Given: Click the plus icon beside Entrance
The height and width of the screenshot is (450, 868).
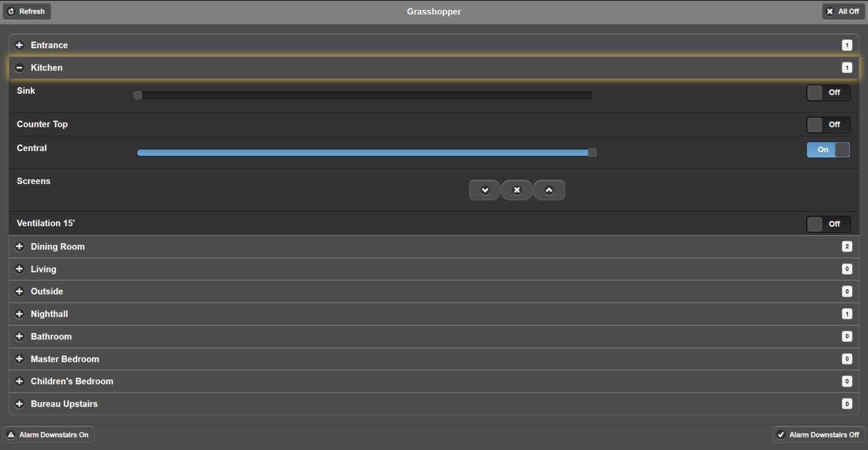Looking at the screenshot, I should [x=20, y=46].
